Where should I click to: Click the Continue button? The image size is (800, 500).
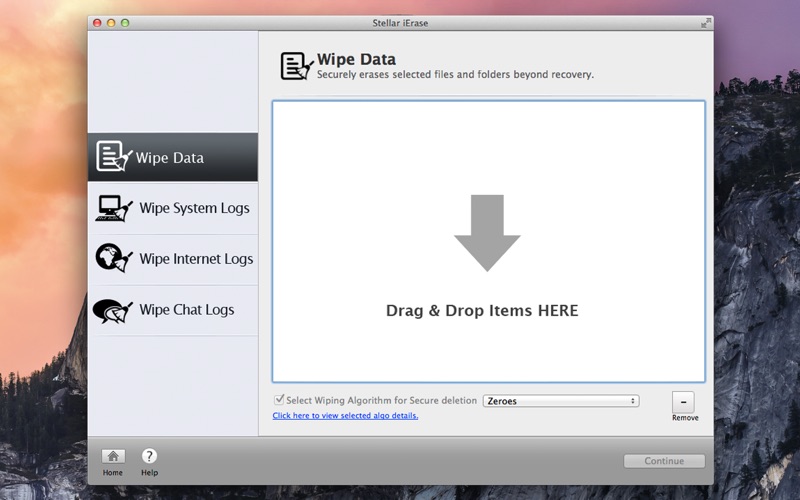pyautogui.click(x=664, y=461)
